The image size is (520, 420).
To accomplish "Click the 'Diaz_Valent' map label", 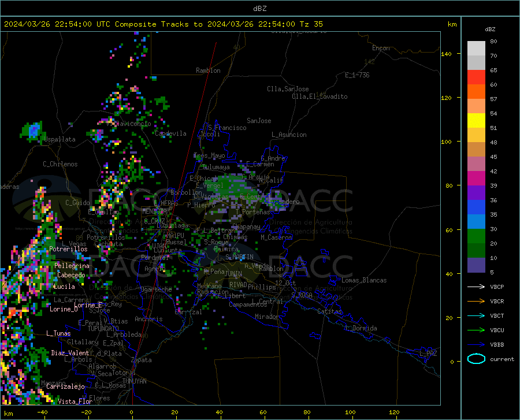I will (70, 353).
